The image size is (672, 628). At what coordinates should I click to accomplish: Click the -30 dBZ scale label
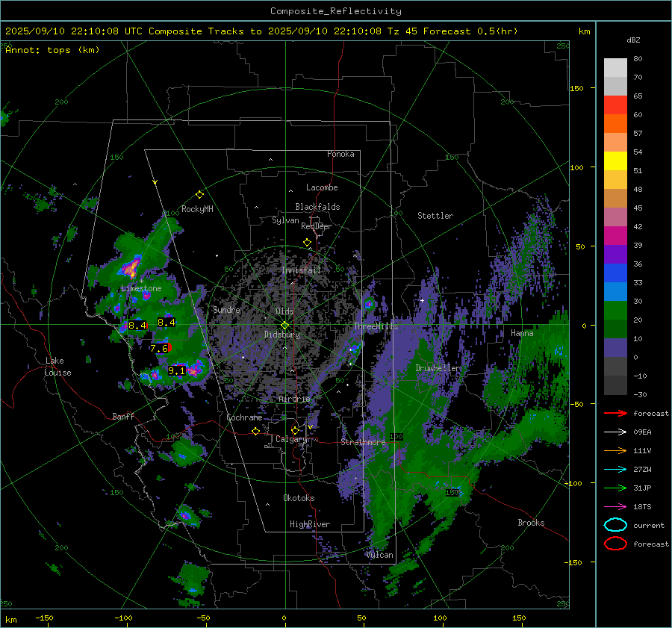pyautogui.click(x=640, y=394)
